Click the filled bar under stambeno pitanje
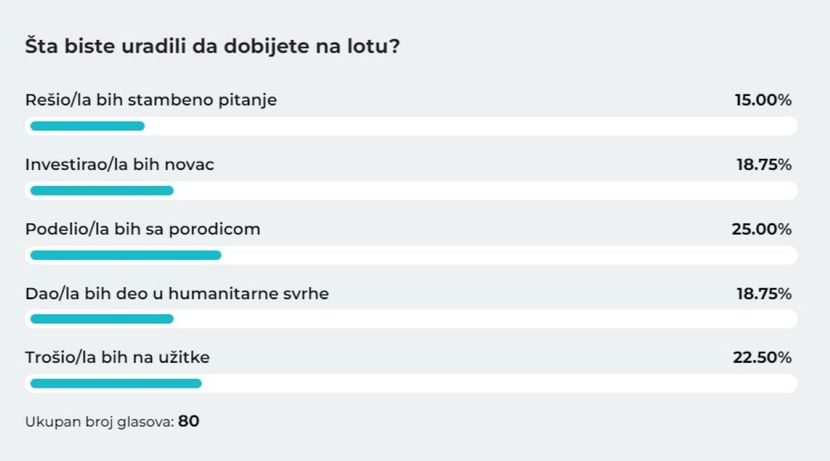The height and width of the screenshot is (461, 830). point(87,126)
